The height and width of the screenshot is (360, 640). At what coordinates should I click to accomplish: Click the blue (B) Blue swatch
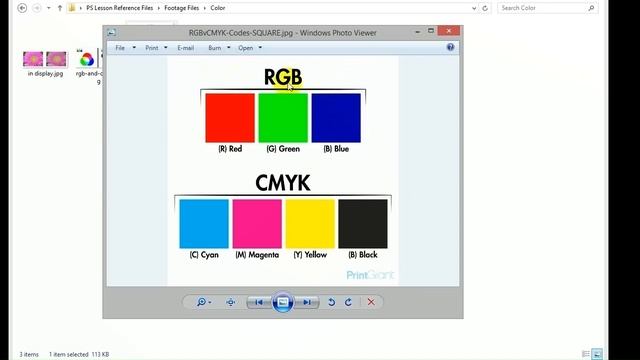[x=336, y=118]
